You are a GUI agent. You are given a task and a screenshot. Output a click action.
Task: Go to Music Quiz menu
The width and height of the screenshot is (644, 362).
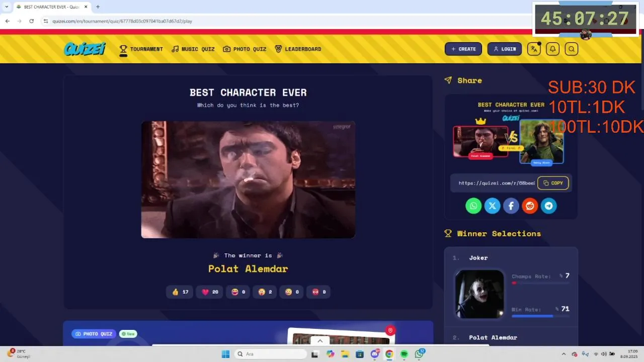click(x=193, y=49)
